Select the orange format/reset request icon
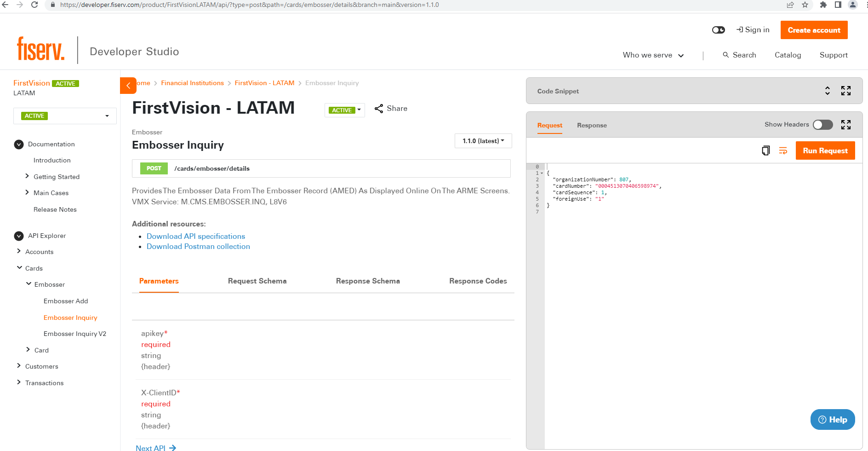Viewport: 868px width, 451px height. (x=783, y=150)
